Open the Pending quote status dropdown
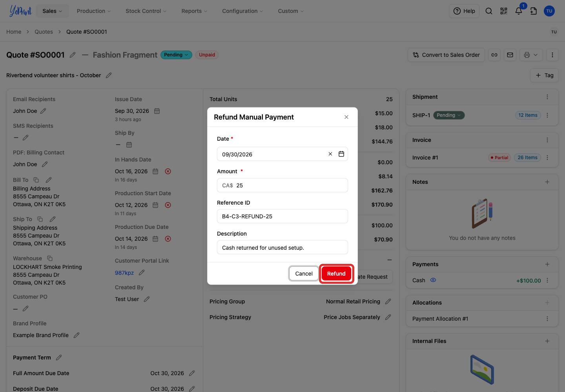Image resolution: width=565 pixels, height=392 pixels. (x=176, y=55)
